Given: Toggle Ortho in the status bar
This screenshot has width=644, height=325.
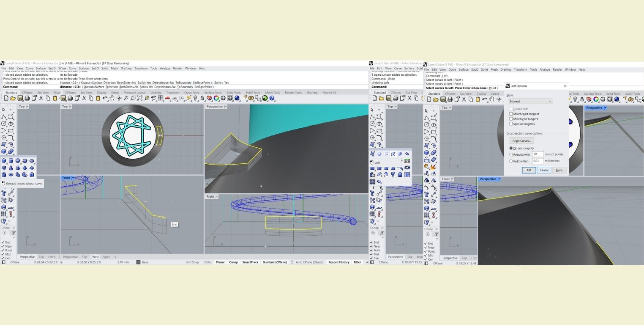Looking at the screenshot, I should [207, 262].
